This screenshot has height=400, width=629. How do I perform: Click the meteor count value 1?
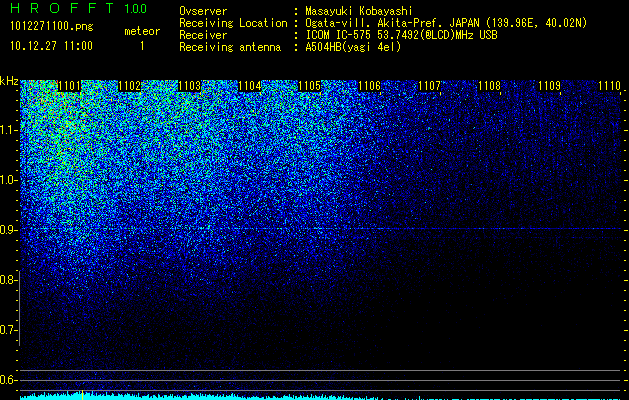[x=142, y=46]
